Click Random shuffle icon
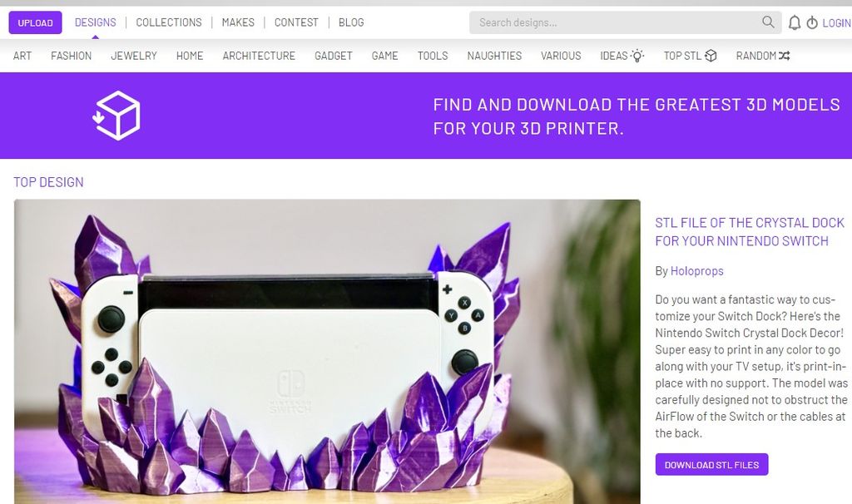This screenshot has height=504, width=852. click(x=784, y=56)
